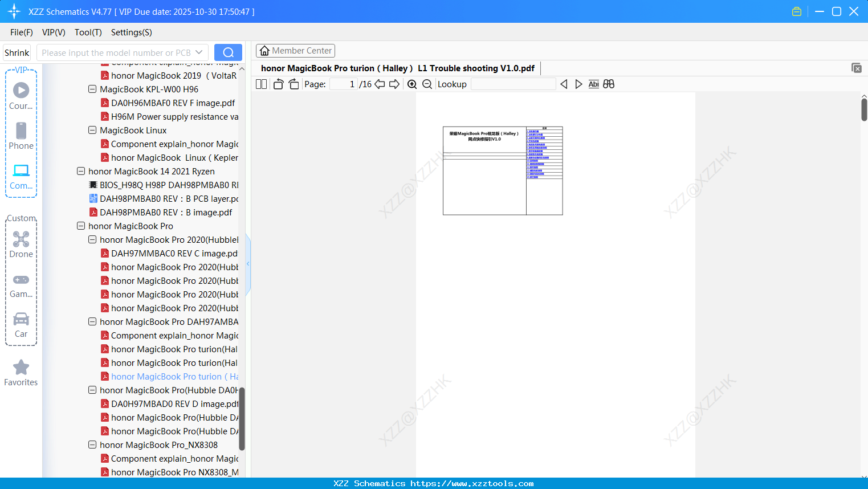
Task: Open DA0H96MBAF0 REV F image.pdf
Action: [x=168, y=103]
